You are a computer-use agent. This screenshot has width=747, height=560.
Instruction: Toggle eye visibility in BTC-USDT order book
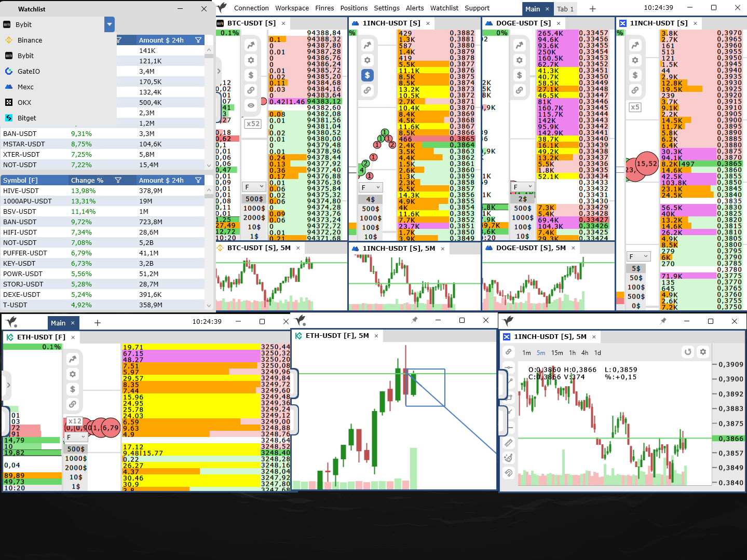251,105
